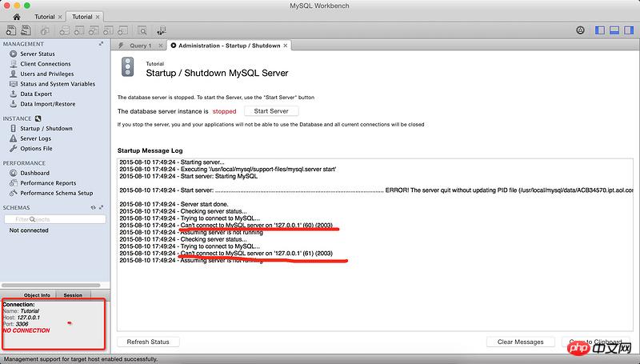Open Data Import/Restore
The height and width of the screenshot is (364, 640).
coord(48,104)
